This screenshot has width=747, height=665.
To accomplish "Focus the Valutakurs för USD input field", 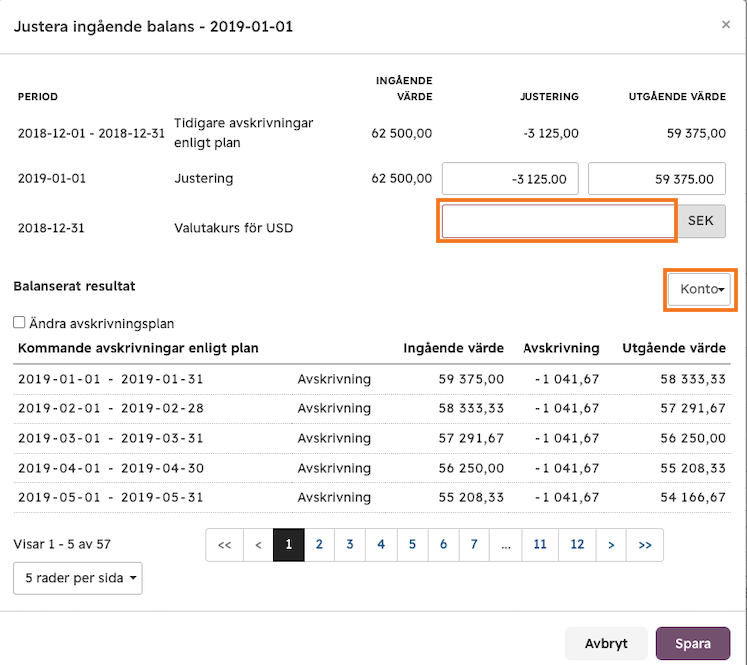I will coord(558,221).
